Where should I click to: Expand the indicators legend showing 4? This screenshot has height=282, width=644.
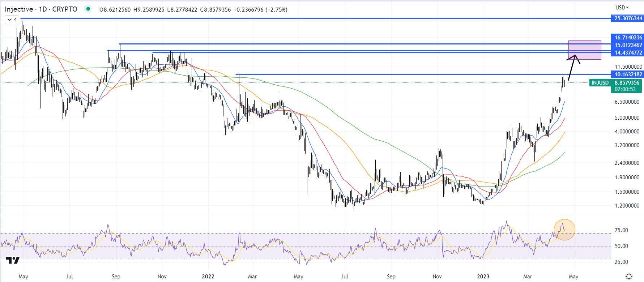coord(12,20)
